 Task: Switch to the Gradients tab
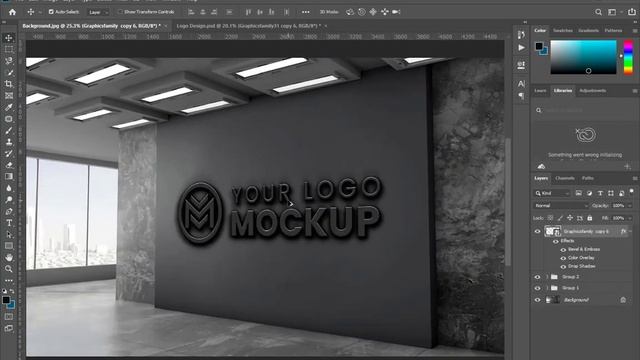(588, 31)
